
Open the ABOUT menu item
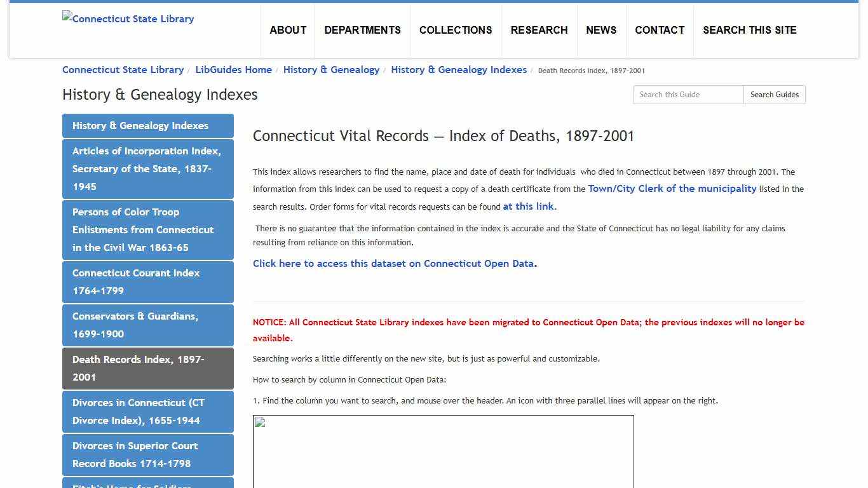(x=288, y=30)
